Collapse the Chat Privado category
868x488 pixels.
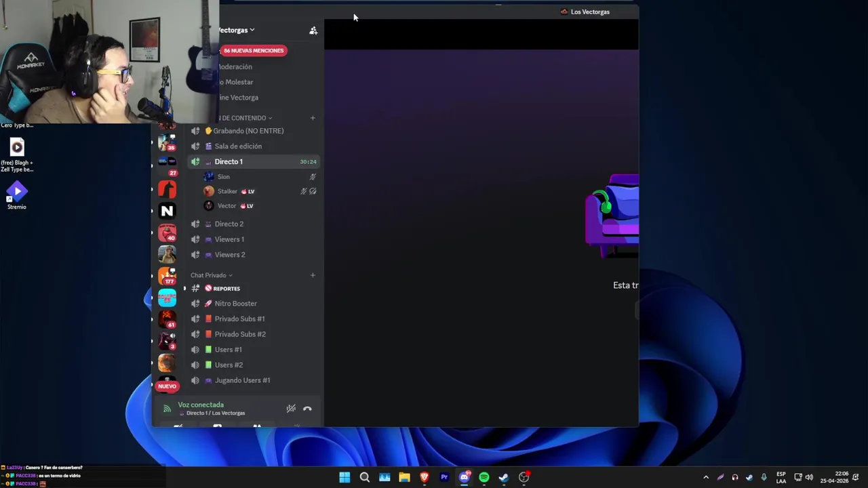pyautogui.click(x=212, y=275)
